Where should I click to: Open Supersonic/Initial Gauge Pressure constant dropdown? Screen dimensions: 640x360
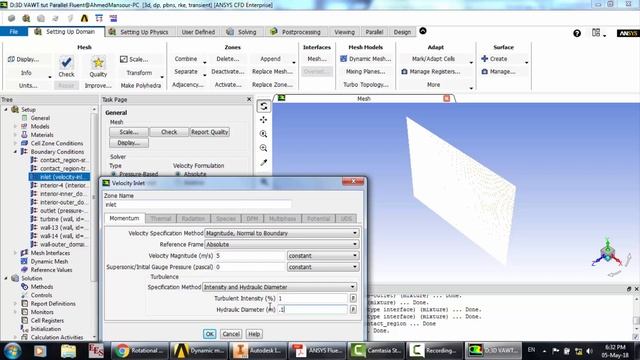coord(323,267)
